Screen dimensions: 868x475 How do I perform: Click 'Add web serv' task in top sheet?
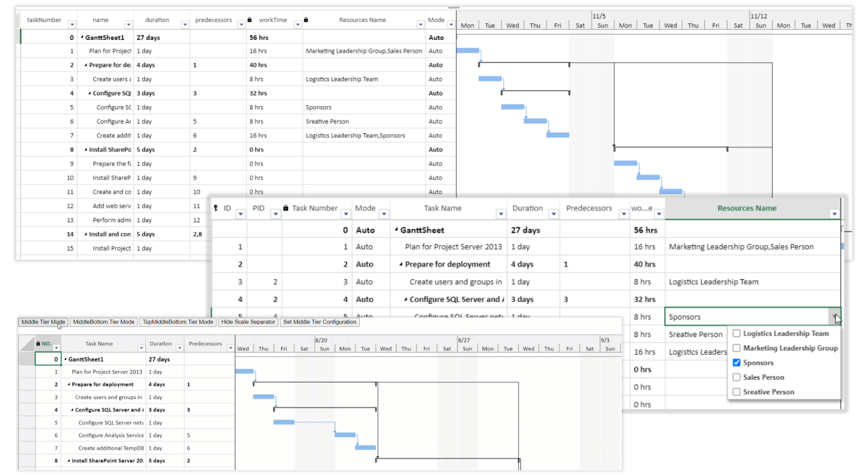pos(112,206)
